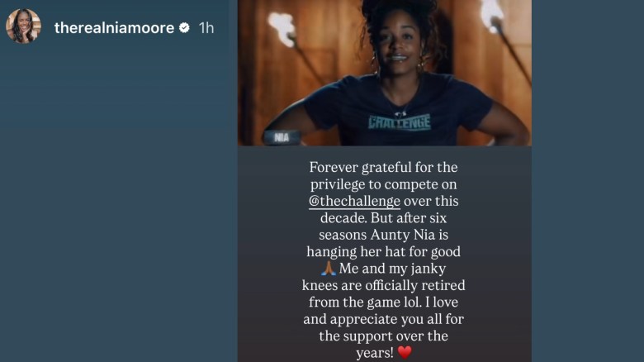The height and width of the screenshot is (362, 644).
Task: Click the 'and appreciate you all for' line
Action: [x=383, y=319]
